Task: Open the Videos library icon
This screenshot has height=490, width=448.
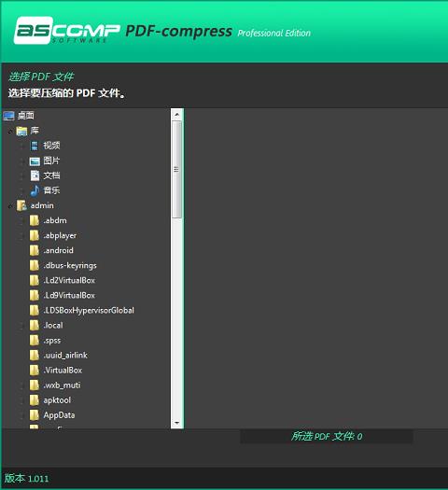Action: [35, 146]
